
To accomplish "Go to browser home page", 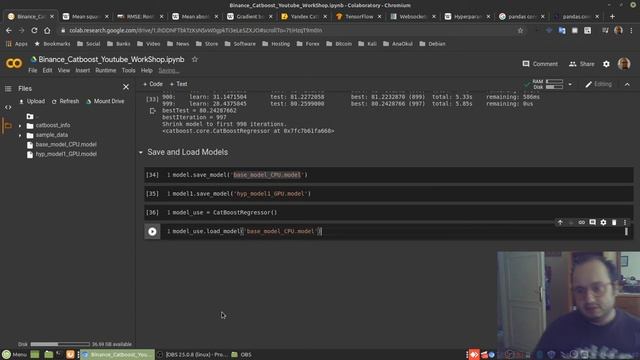I will pyautogui.click(x=47, y=31).
